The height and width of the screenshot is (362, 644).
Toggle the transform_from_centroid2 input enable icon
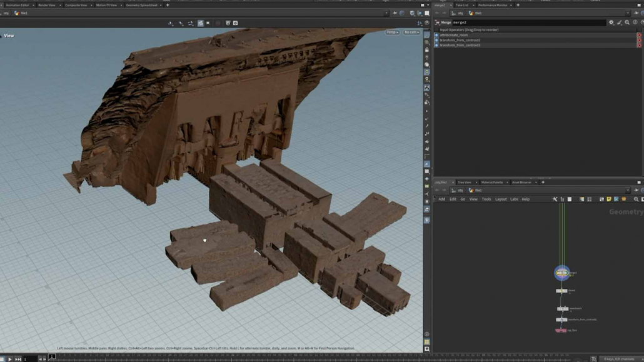tap(436, 40)
